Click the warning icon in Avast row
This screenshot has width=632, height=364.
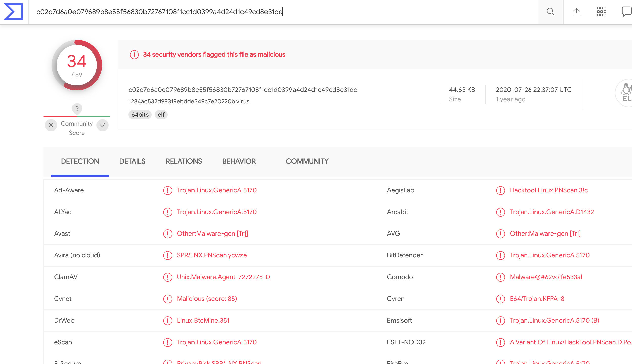click(167, 234)
